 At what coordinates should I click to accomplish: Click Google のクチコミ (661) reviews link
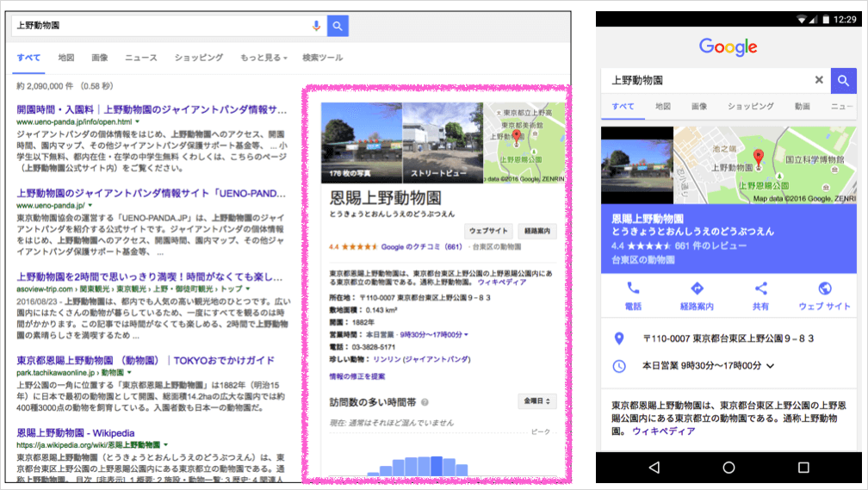421,247
